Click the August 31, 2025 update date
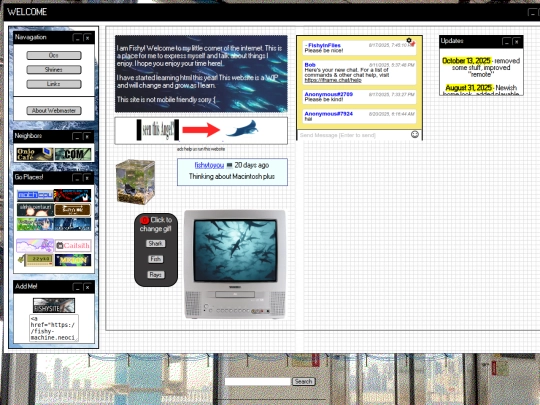Viewport: 540px width, 405px height. click(468, 88)
